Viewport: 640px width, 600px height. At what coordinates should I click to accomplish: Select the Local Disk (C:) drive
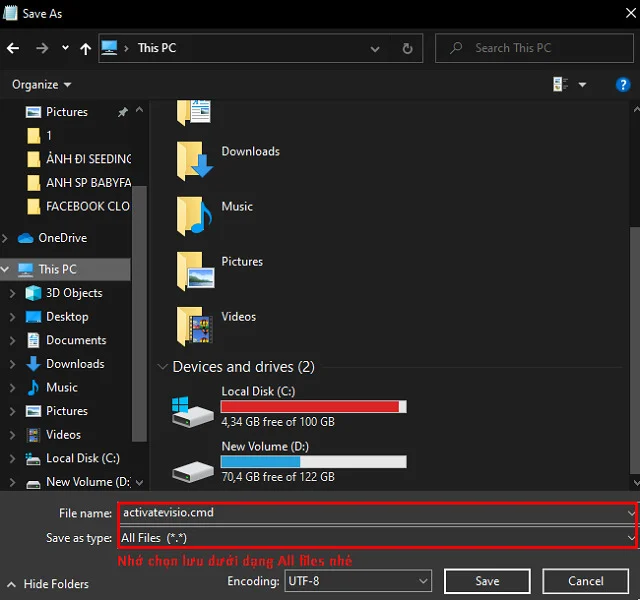click(289, 407)
